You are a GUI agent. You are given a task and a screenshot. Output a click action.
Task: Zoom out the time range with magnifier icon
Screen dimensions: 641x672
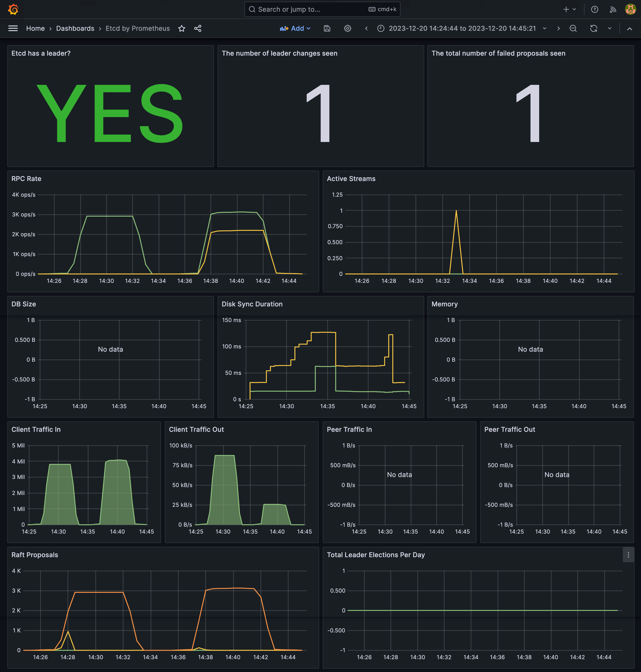click(573, 28)
